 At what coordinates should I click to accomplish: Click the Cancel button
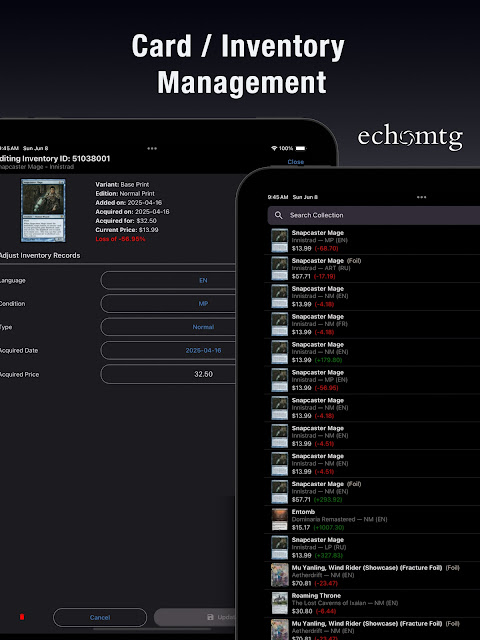(x=100, y=618)
